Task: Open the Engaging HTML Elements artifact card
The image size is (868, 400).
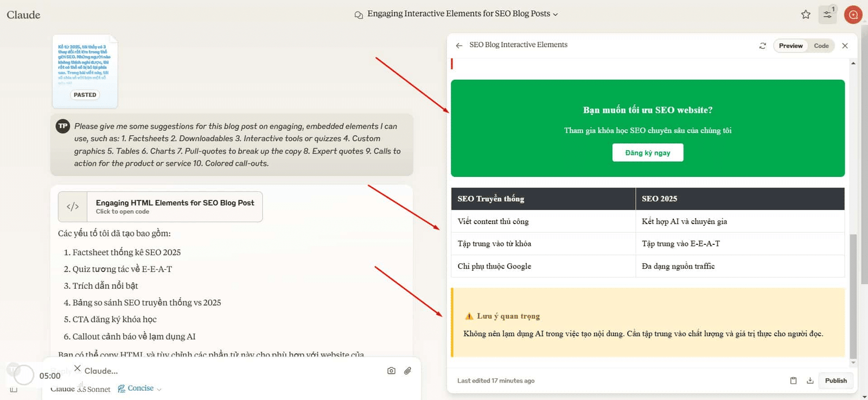Action: (x=160, y=207)
